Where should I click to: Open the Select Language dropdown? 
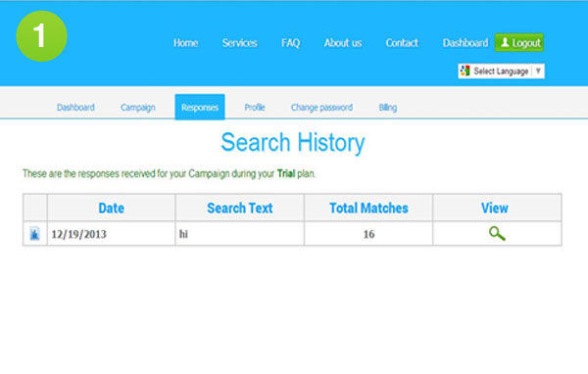coord(501,70)
